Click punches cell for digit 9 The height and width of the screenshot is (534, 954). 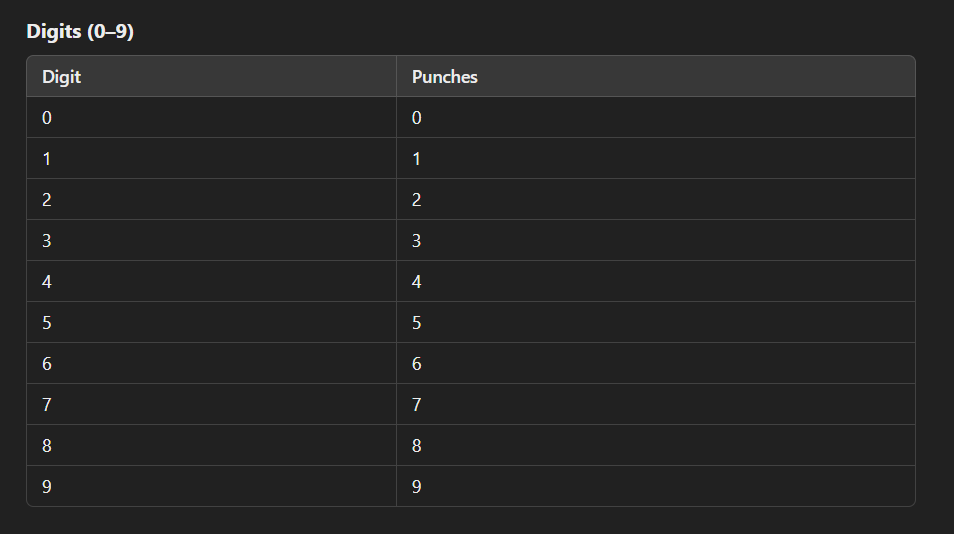coord(656,486)
